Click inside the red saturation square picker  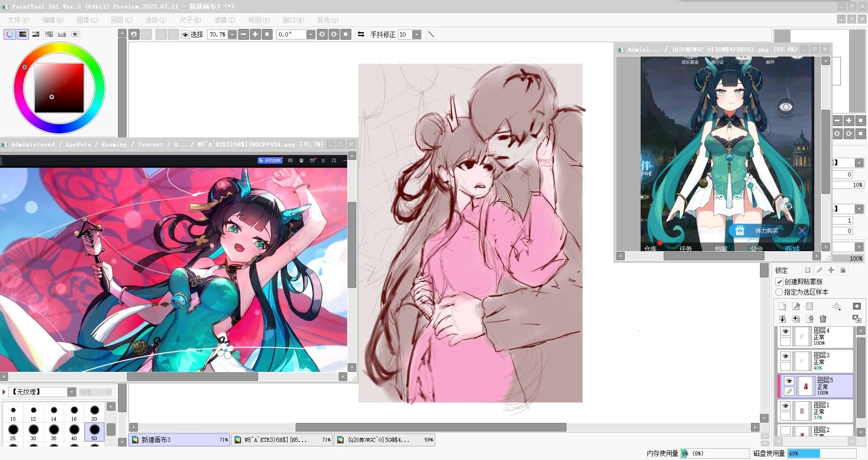[x=59, y=88]
